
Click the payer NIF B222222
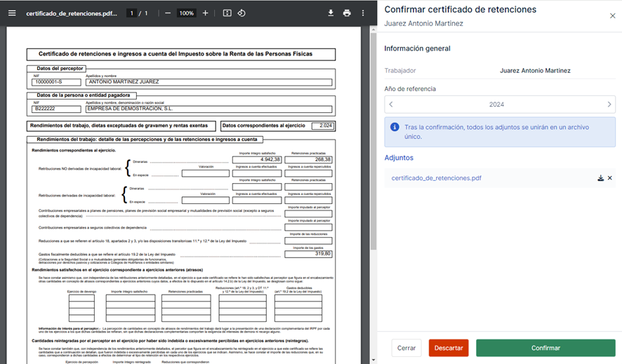pos(45,109)
